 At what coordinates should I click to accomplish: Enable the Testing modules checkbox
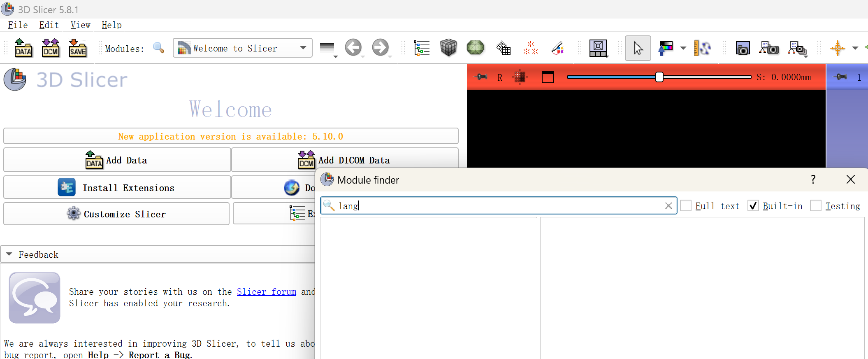pos(816,206)
